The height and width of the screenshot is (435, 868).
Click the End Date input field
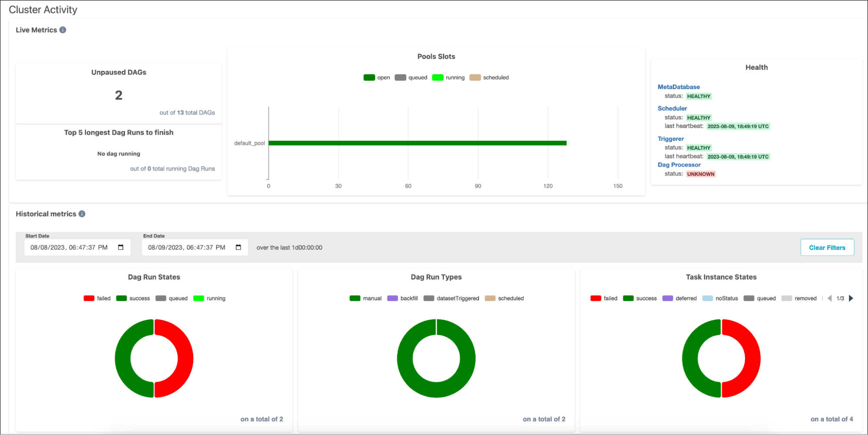187,248
